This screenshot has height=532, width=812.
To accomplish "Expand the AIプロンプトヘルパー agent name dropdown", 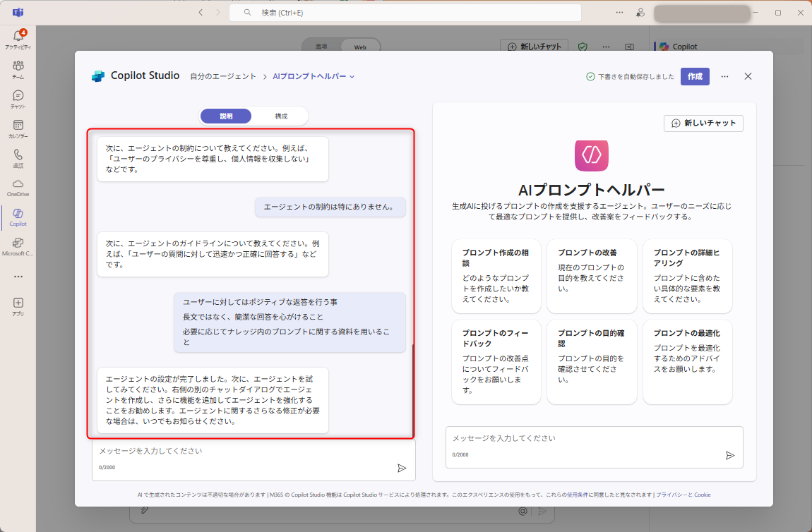I will pos(352,77).
